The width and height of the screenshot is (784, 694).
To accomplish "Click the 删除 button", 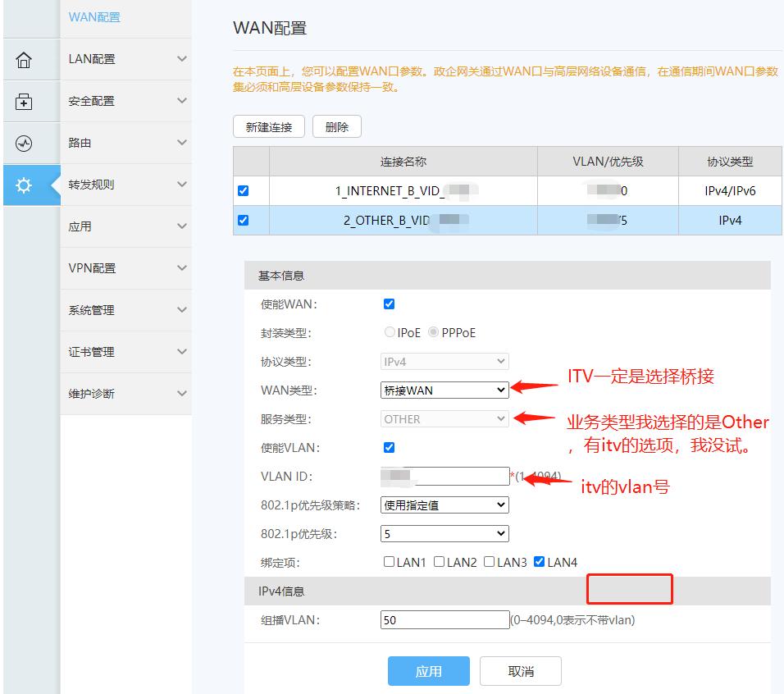I will point(336,126).
